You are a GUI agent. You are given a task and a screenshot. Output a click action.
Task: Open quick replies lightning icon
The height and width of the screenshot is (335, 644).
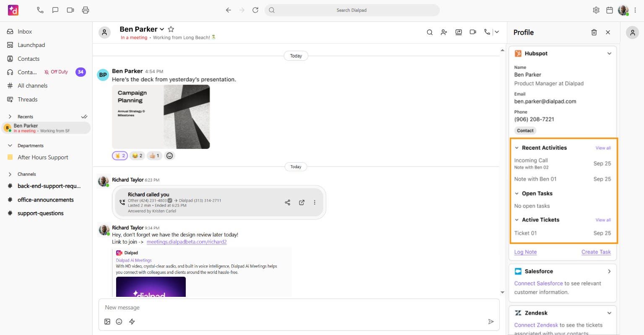tap(132, 322)
